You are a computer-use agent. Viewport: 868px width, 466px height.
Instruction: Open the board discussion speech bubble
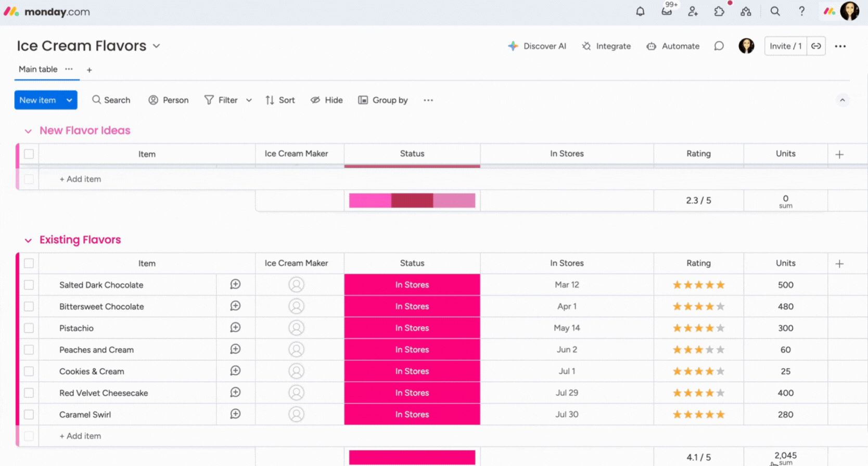tap(719, 46)
